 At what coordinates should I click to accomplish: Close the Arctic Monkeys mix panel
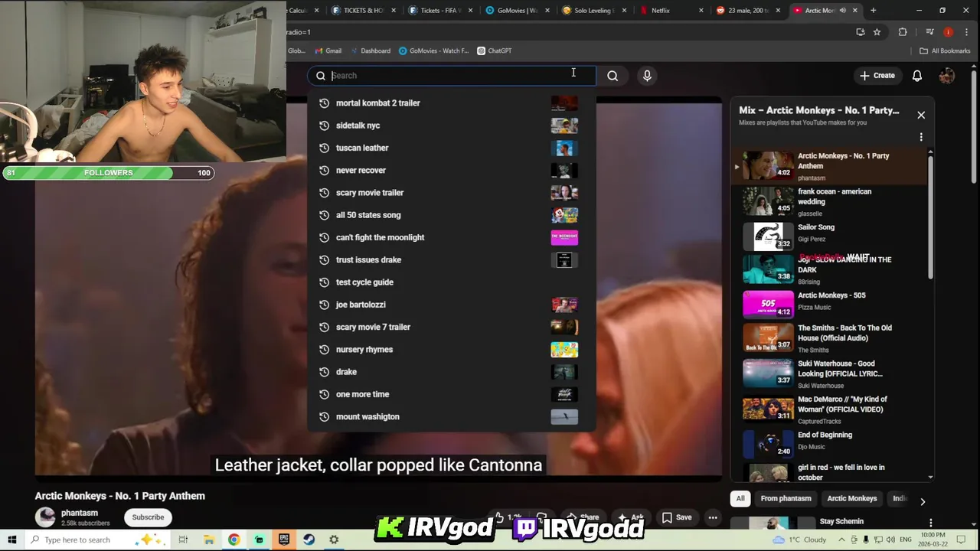click(x=921, y=115)
